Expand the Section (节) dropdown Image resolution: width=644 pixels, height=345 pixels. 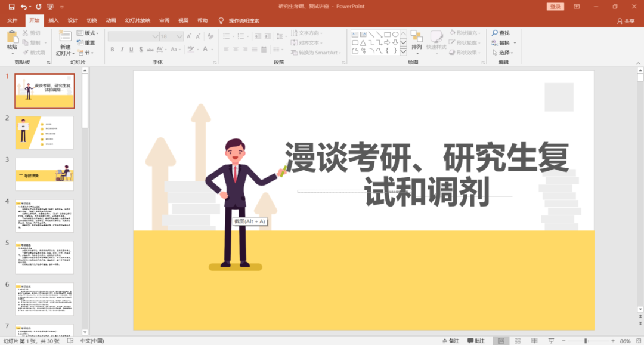(x=88, y=53)
